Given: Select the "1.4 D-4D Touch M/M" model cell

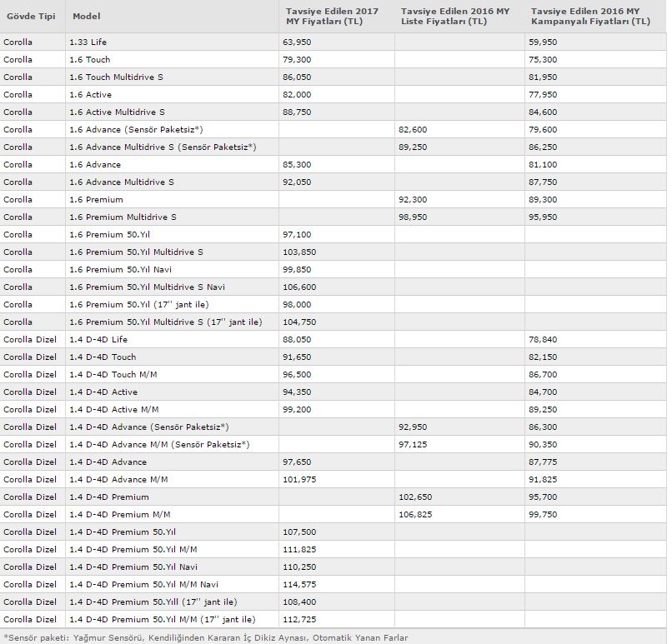Looking at the screenshot, I should [x=113, y=374].
